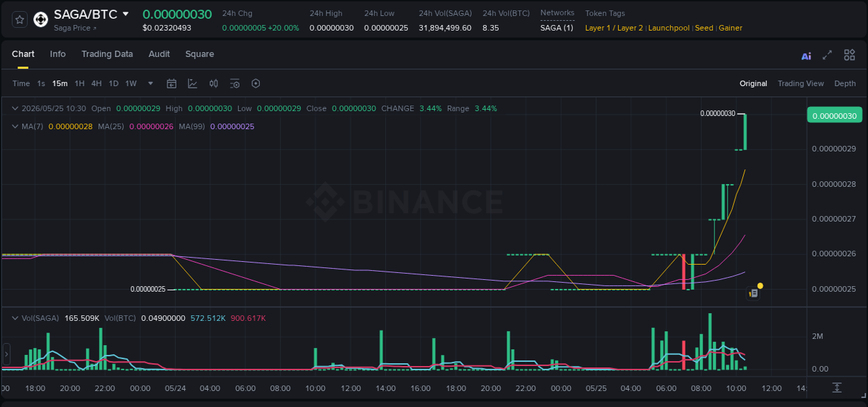The width and height of the screenshot is (868, 407).
Task: Switch to the Original chart view
Action: point(753,83)
